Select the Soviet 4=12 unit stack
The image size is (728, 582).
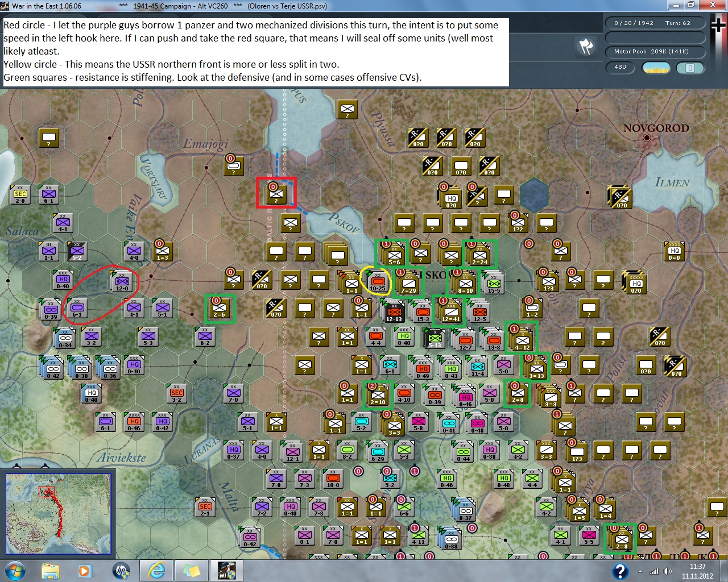click(x=522, y=340)
